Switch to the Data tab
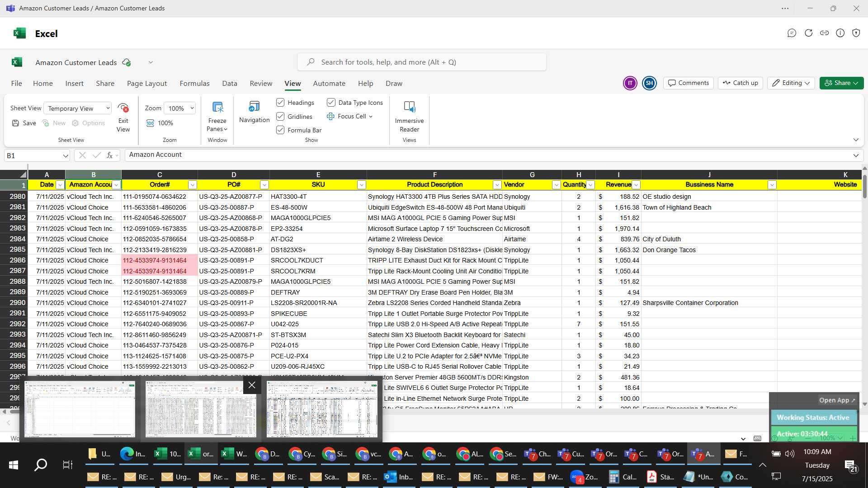 click(x=230, y=84)
